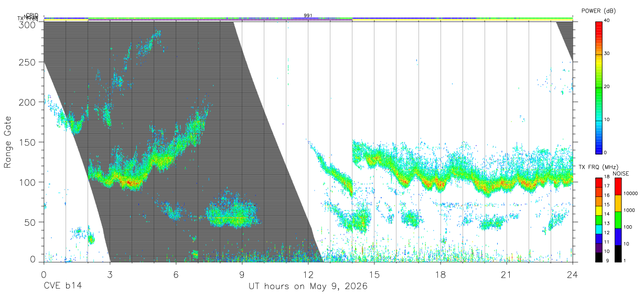Image resolution: width=644 pixels, height=297 pixels.
Task: Click the 21 tick on the UT hours axis
Action: coord(507,274)
